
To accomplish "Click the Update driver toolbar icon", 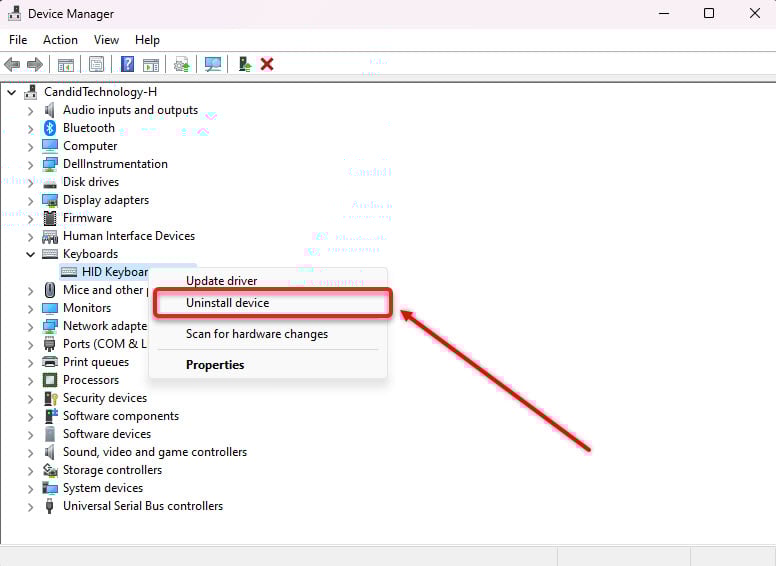I will click(x=182, y=64).
